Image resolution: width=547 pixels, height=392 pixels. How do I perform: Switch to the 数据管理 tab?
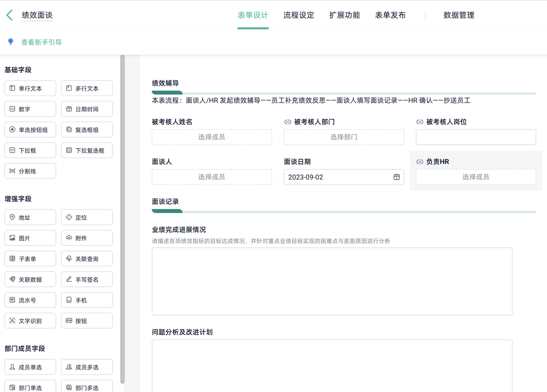[x=458, y=15]
